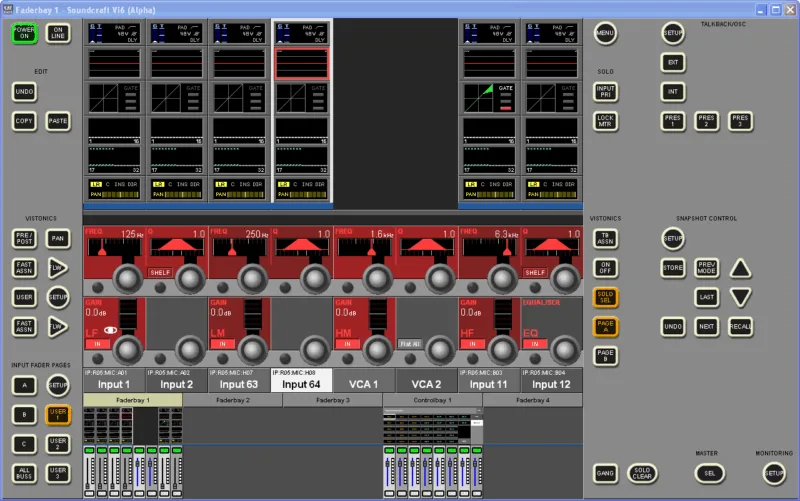Select talkback EXT source button
The image size is (800, 501).
coord(673,62)
